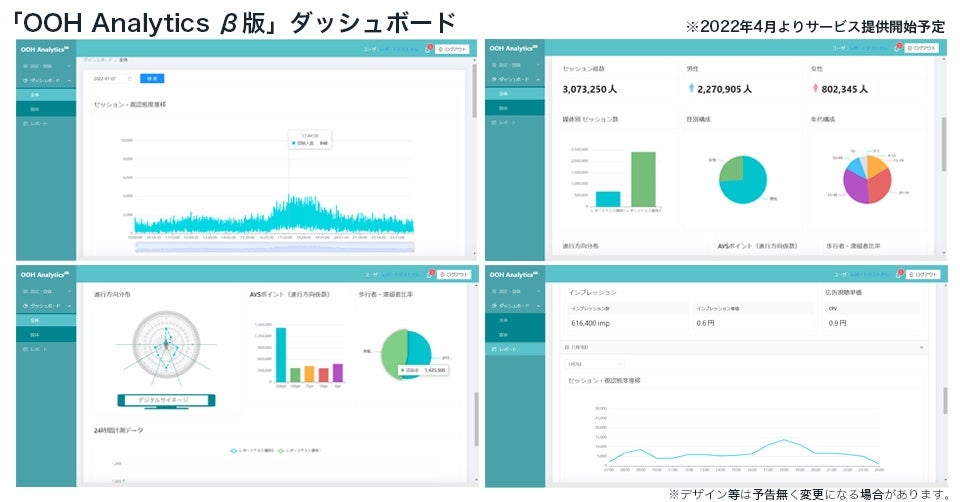This screenshot has width=960, height=502.
Task: Click the green half of the pedestrian ratio pie
Action: coord(395,354)
